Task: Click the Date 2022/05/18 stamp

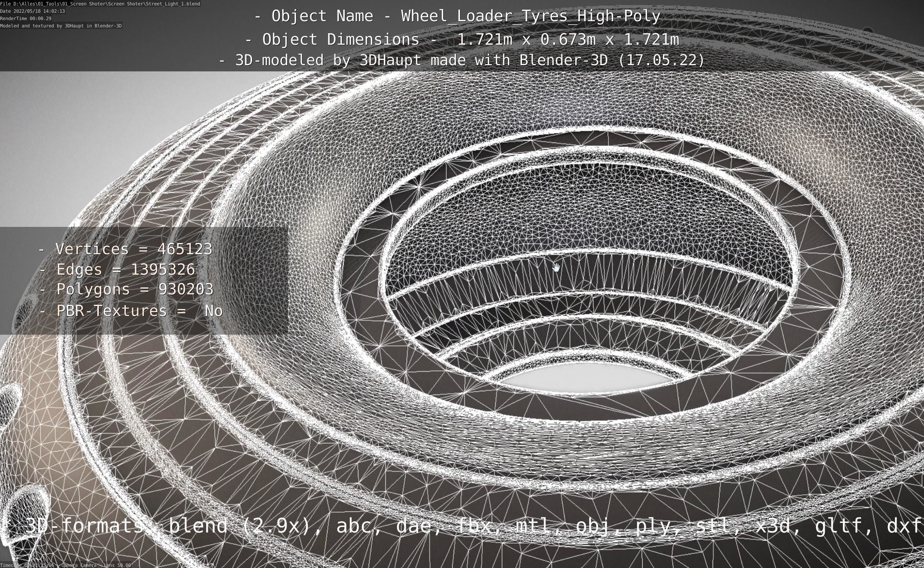Action: 32,11
